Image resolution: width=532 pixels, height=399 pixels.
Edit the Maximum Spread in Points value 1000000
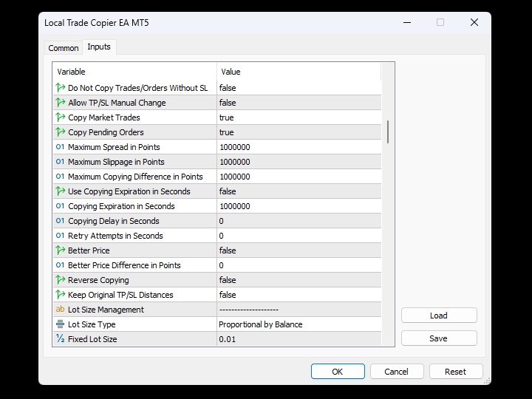299,147
